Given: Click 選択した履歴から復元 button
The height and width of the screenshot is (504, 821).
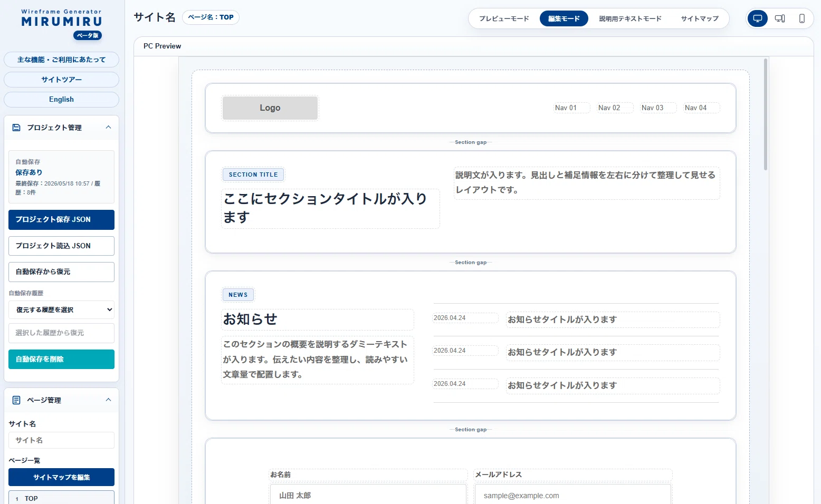Looking at the screenshot, I should (x=61, y=333).
